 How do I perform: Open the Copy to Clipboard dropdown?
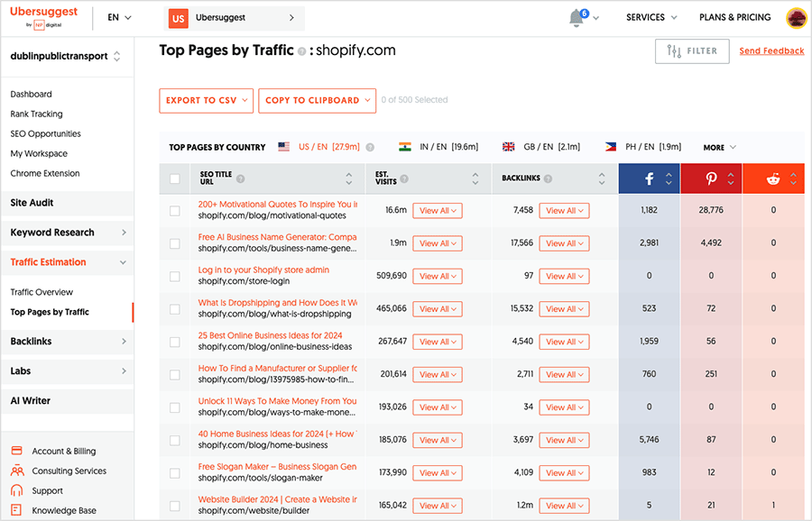click(x=318, y=100)
